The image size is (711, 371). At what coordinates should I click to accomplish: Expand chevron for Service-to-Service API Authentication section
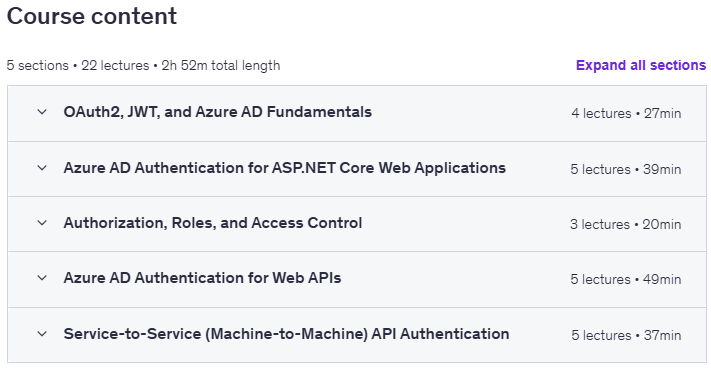(42, 334)
